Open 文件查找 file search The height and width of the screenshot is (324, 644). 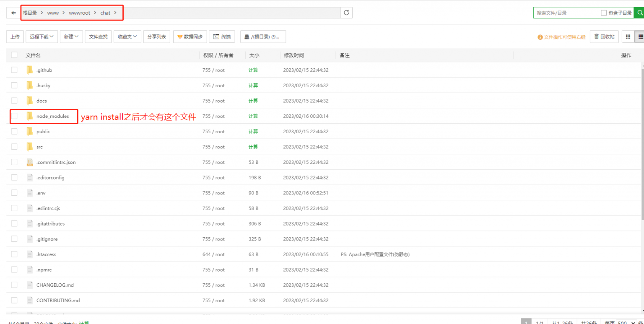[x=98, y=36]
